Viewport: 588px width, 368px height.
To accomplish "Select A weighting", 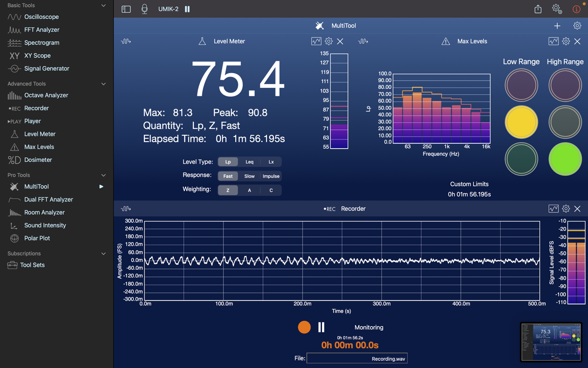I will tap(249, 190).
